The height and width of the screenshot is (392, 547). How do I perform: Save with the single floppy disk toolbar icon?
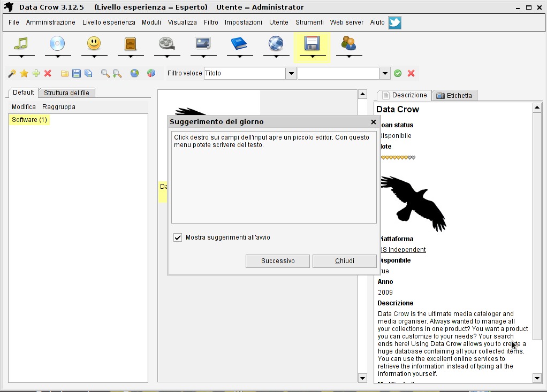77,73
